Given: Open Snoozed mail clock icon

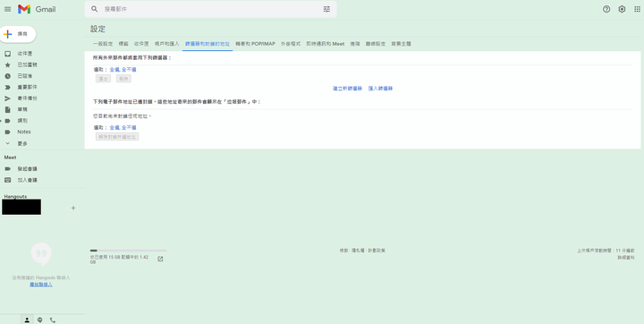Looking at the screenshot, I should click(7, 76).
